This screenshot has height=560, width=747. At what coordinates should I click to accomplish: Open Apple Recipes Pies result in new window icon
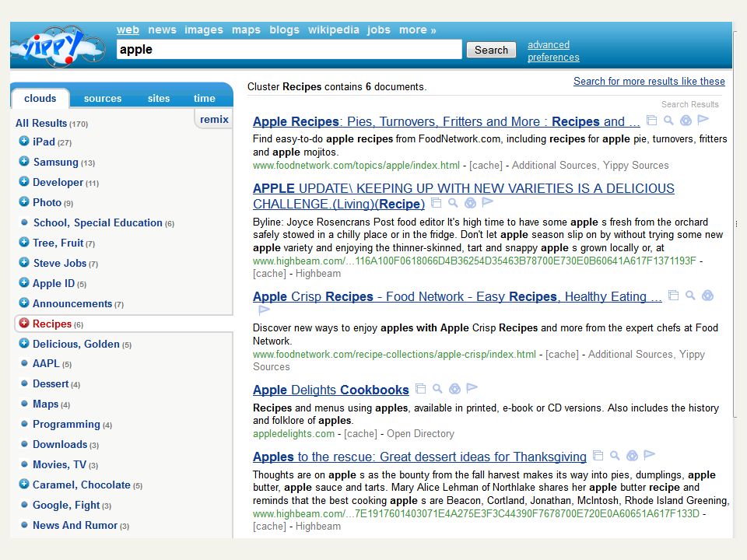[x=651, y=121]
